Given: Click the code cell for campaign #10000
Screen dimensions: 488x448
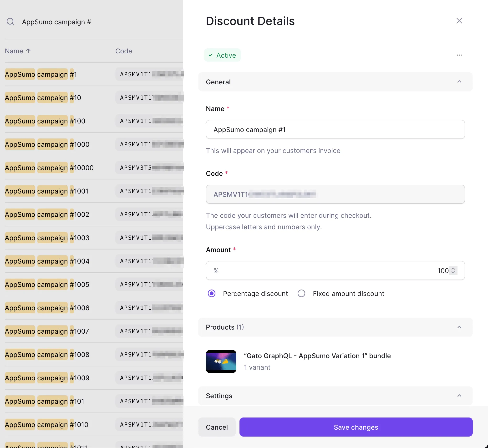Looking at the screenshot, I should 149,168.
